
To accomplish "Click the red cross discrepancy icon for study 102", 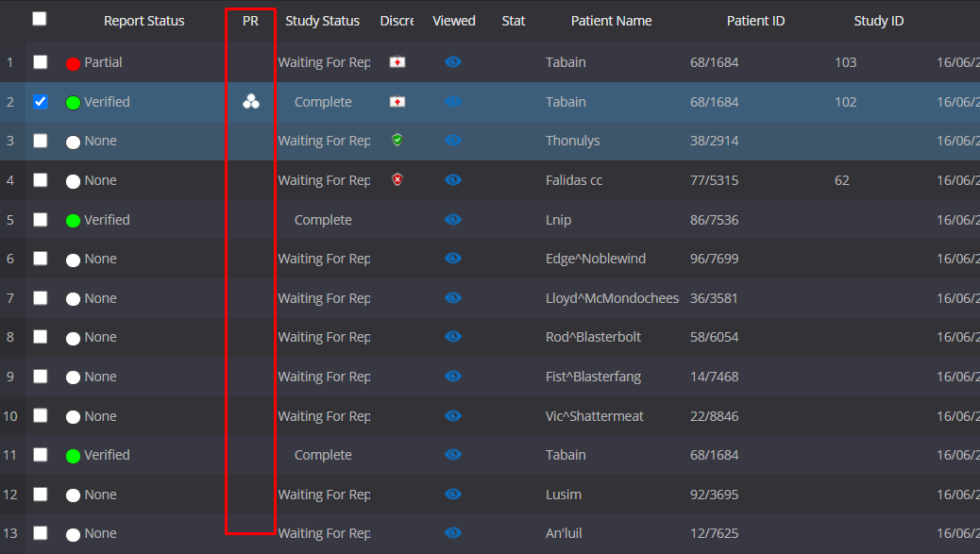I will (x=397, y=102).
